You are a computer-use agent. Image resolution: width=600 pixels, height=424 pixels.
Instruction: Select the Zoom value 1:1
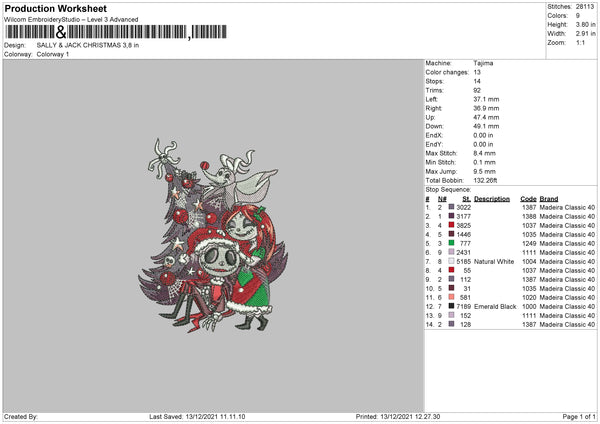tap(580, 43)
